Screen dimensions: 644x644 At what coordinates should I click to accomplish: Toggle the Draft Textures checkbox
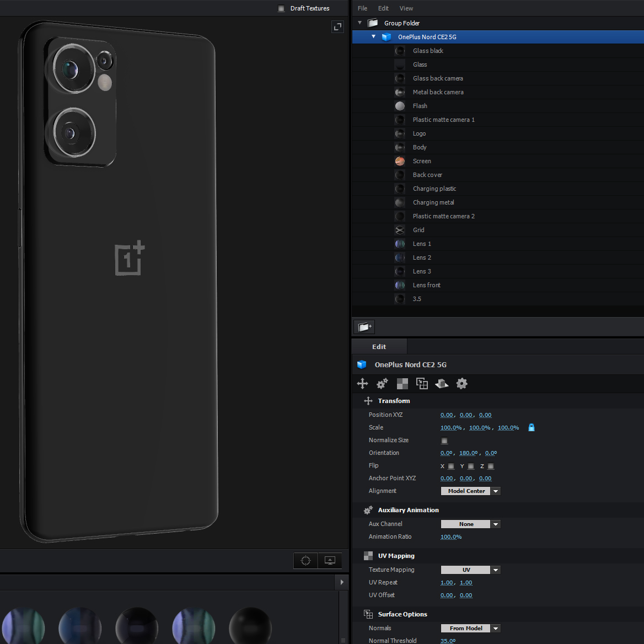click(x=281, y=8)
